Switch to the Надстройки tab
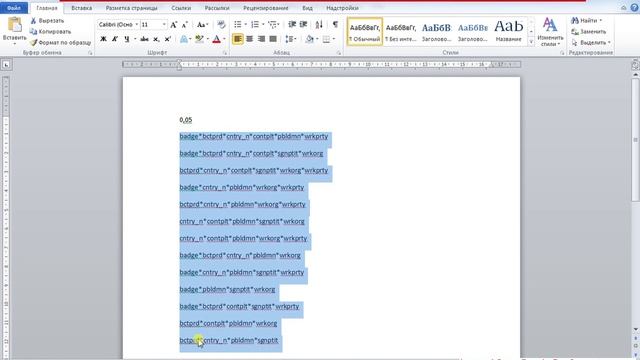 [342, 8]
